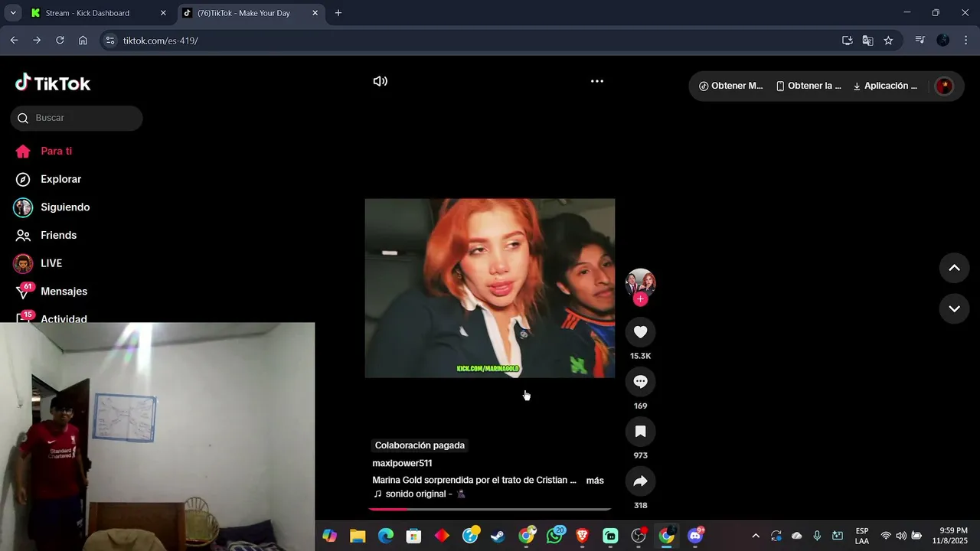Screen dimensions: 980x551
Task: Launch Microsoft Edge from taskbar
Action: pos(386,536)
